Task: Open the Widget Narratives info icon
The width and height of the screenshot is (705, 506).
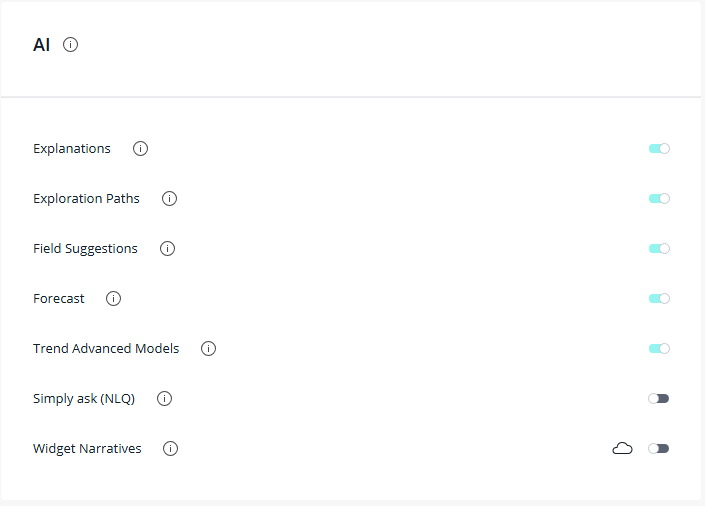Action: click(x=171, y=449)
